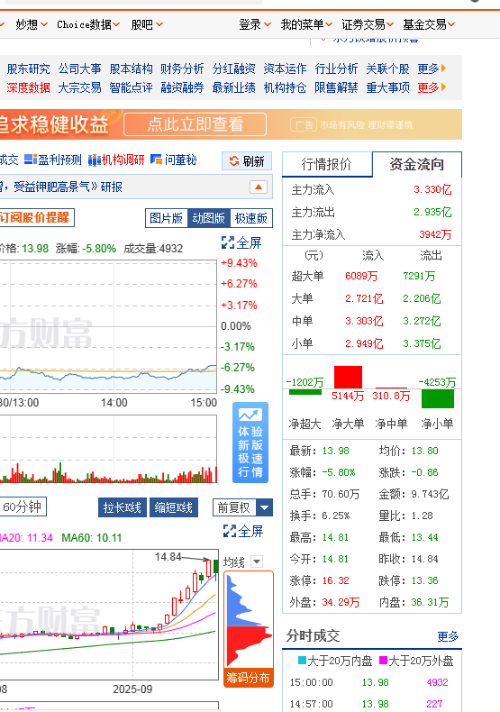Click MA60: 10.11 indicator label
The width and height of the screenshot is (500, 712).
pyautogui.click(x=92, y=538)
